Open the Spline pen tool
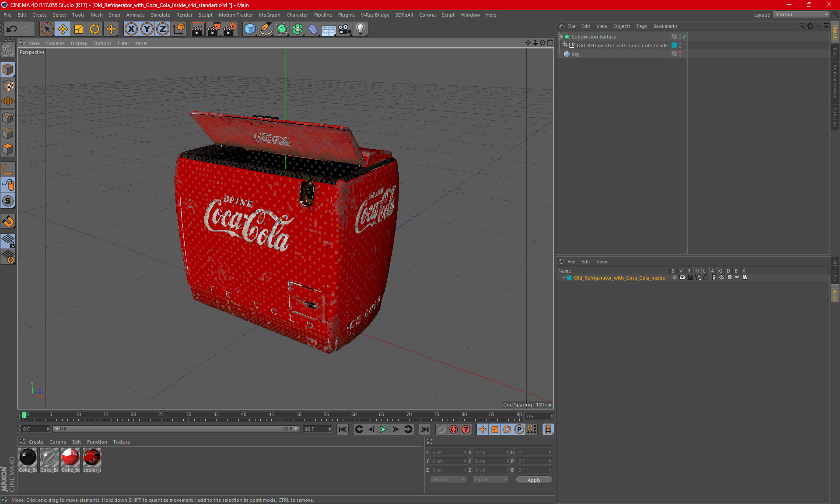The height and width of the screenshot is (504, 840). pyautogui.click(x=266, y=29)
